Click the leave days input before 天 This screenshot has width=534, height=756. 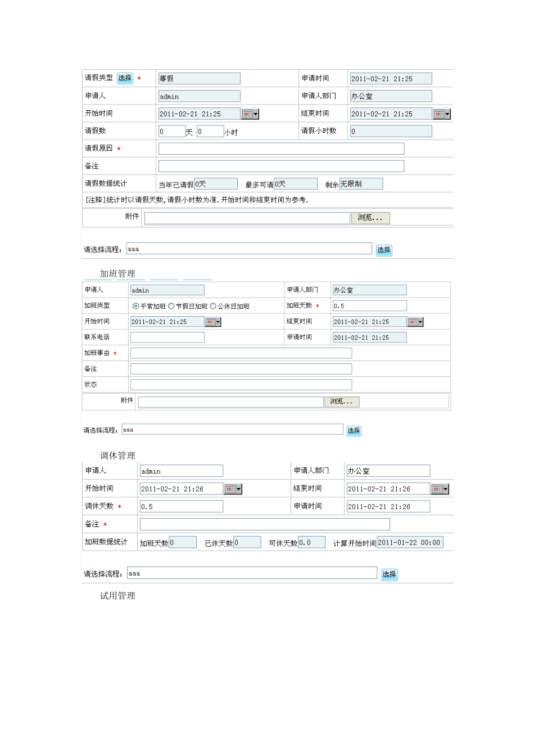click(171, 131)
